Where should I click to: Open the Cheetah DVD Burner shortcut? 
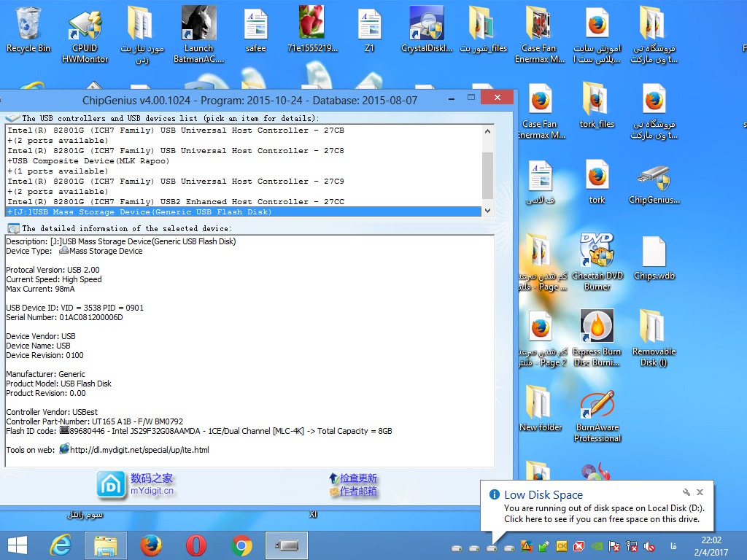point(597,261)
